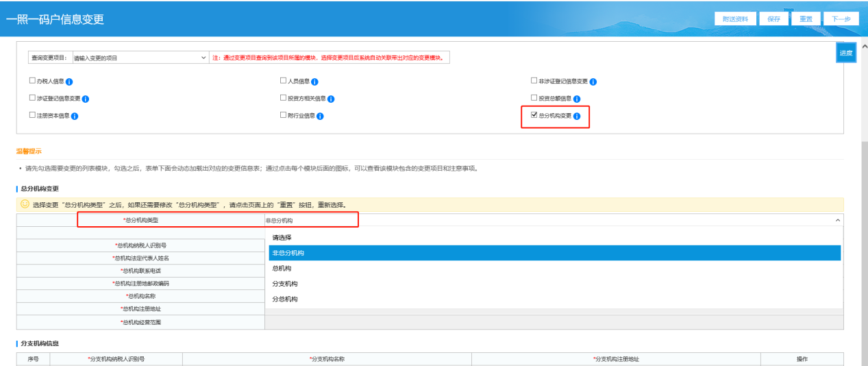Image resolution: width=868 pixels, height=366 pixels.
Task: Show info for 投资总额信息
Action: 577,99
